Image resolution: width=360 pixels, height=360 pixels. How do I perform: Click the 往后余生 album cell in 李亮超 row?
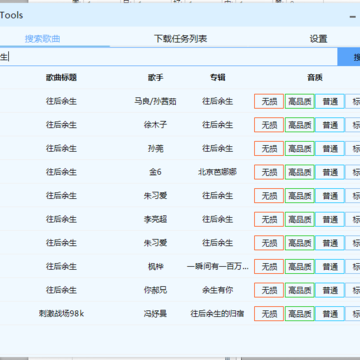[x=217, y=219]
